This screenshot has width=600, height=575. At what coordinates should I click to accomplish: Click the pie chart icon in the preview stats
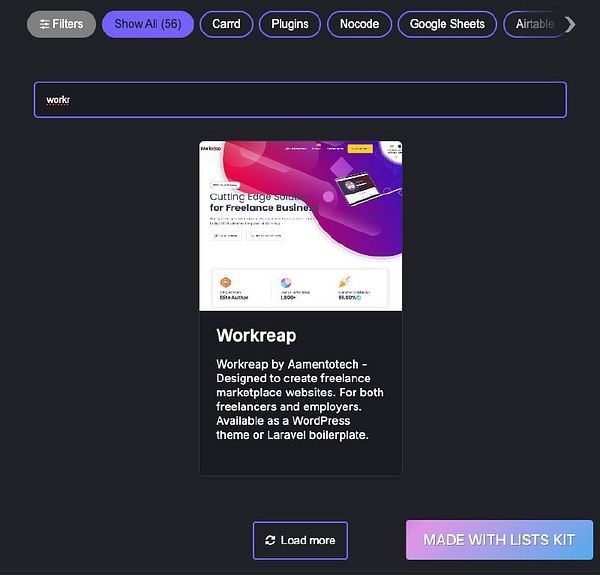[286, 283]
